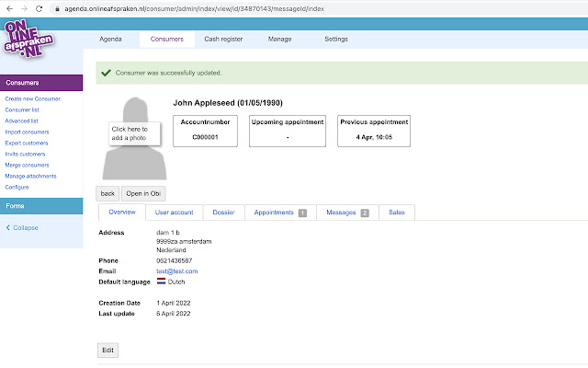Switch to the Dossier tab
This screenshot has width=588, height=368.
(x=223, y=213)
